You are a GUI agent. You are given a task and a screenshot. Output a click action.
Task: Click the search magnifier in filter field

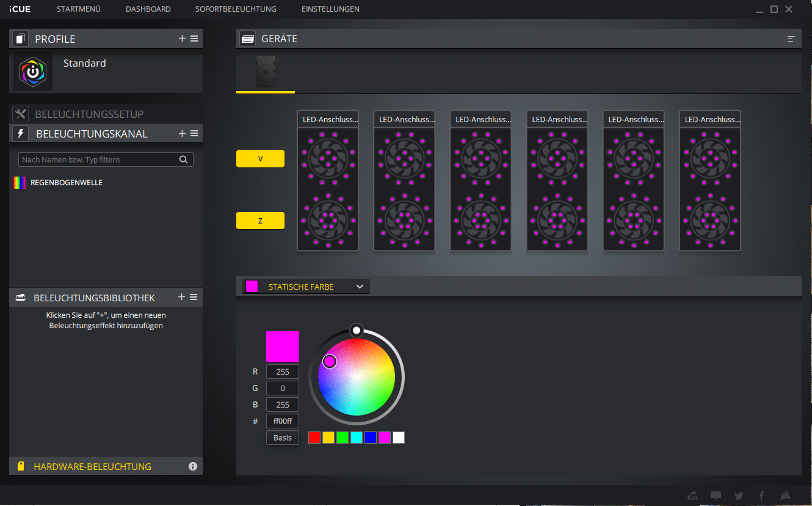183,159
